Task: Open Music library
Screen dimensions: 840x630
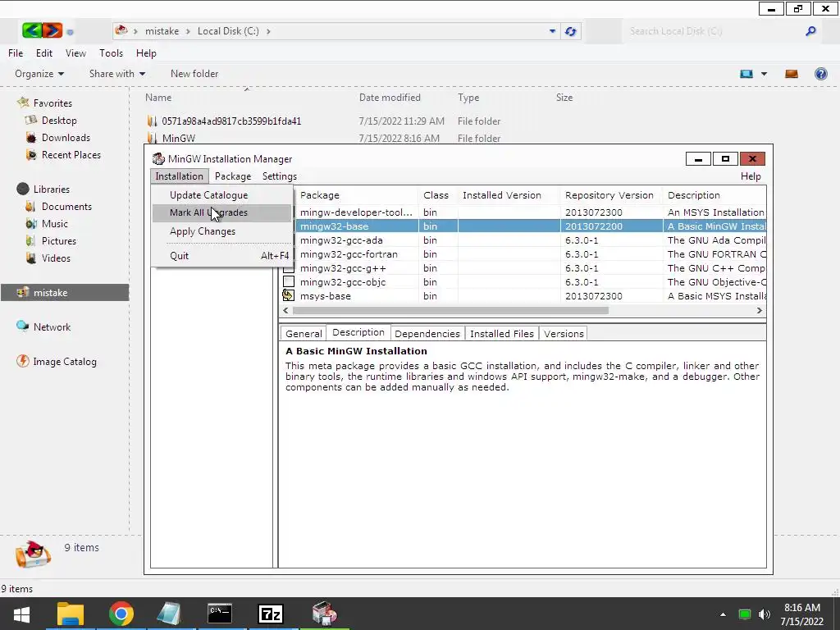Action: [55, 223]
